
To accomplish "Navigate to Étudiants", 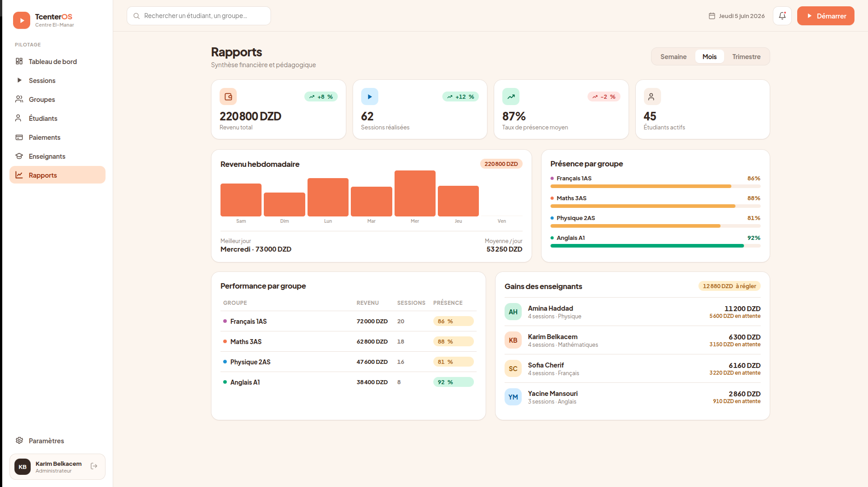I will pyautogui.click(x=57, y=118).
